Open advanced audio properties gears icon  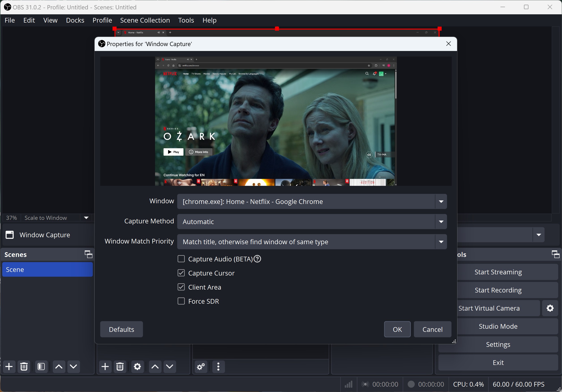coord(201,366)
